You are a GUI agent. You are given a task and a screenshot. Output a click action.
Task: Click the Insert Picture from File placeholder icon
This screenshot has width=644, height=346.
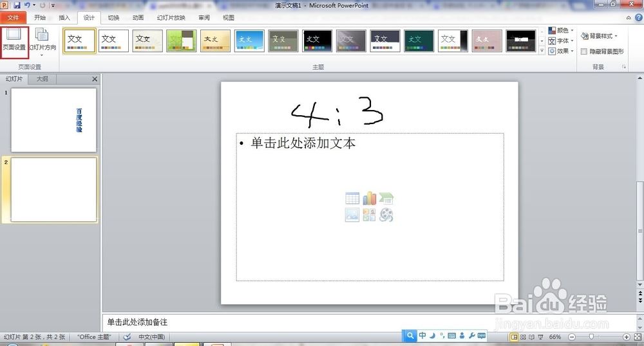pyautogui.click(x=352, y=215)
